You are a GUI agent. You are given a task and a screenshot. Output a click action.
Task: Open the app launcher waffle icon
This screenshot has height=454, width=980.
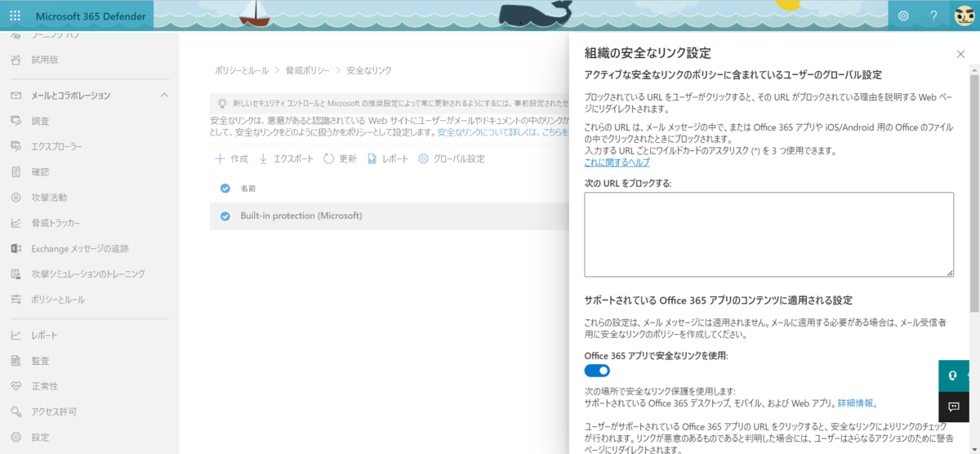pyautogui.click(x=16, y=16)
